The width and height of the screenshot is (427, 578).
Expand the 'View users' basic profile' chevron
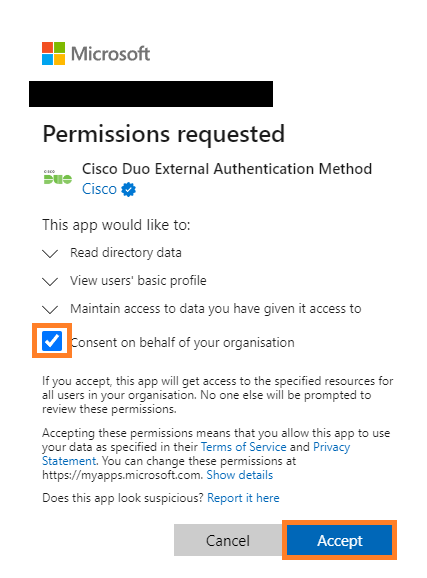click(50, 282)
